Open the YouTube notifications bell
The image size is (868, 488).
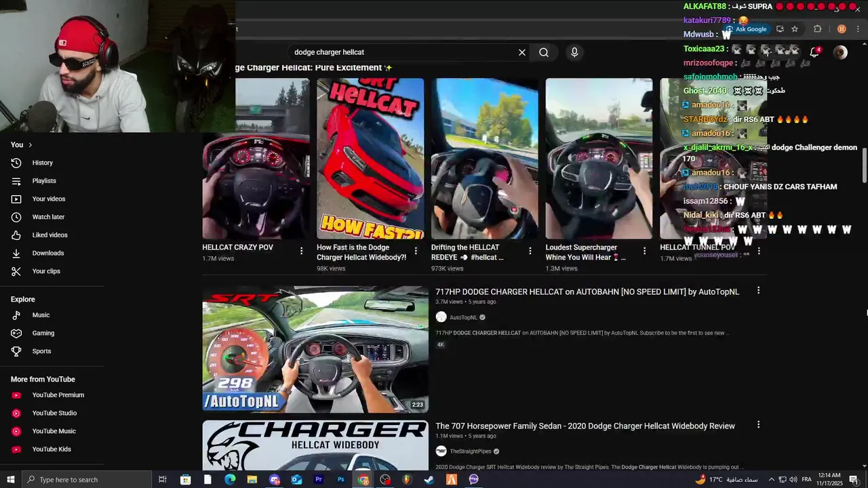point(814,52)
